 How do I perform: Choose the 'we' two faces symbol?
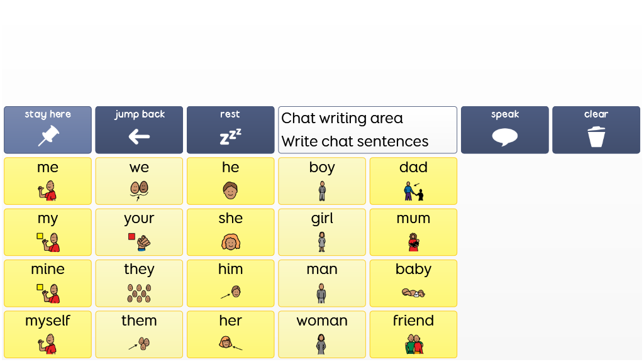[139, 181]
